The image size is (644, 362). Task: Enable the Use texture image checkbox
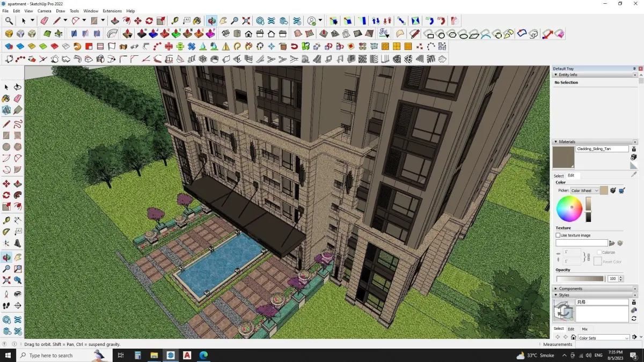[x=558, y=235]
